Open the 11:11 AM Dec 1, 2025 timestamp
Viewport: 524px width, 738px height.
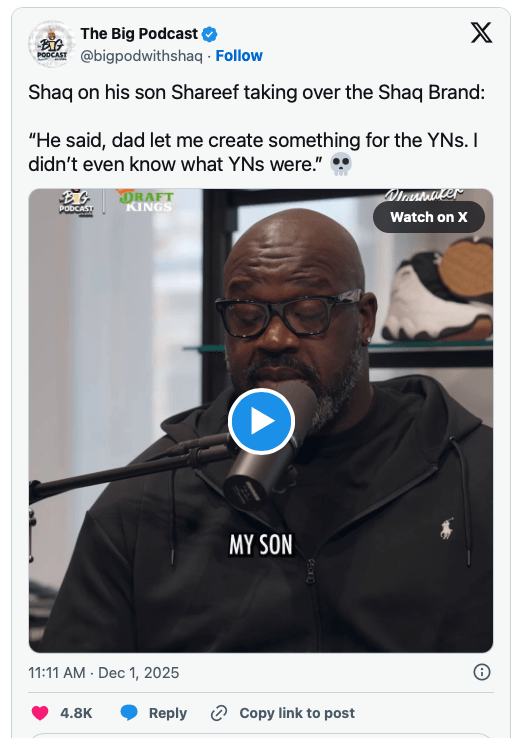pos(104,673)
